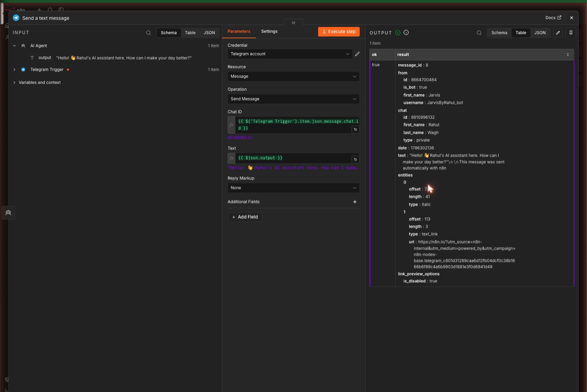Edit the Telegram account credential
587x392 pixels.
357,54
